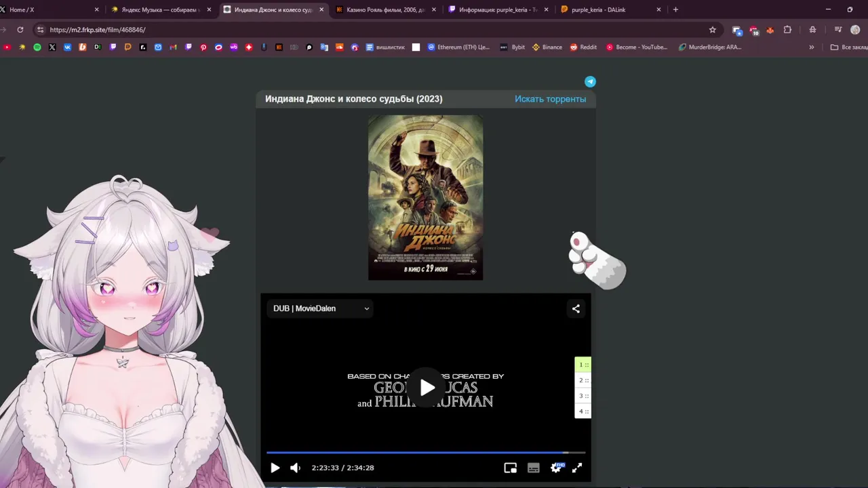
Task: Switch to the 'Казино Рояль фильм' tab
Action: click(x=385, y=9)
